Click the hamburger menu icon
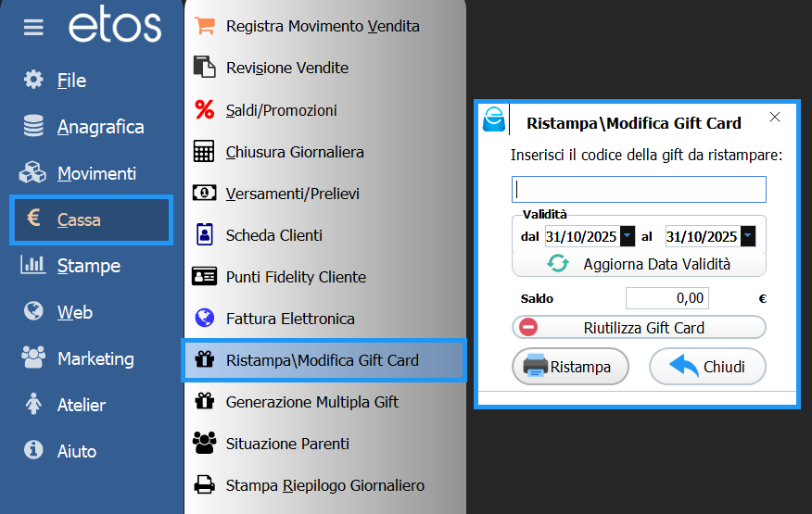Viewport: 812px width, 514px height. pos(33,28)
